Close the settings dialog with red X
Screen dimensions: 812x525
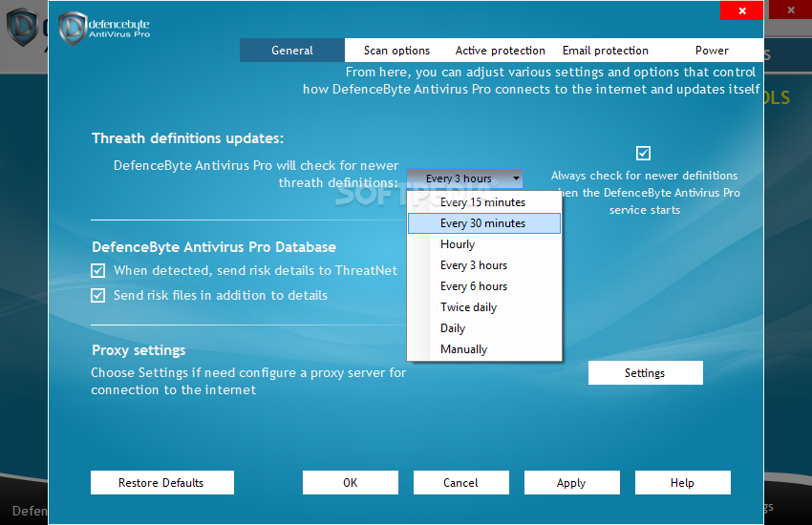click(741, 10)
